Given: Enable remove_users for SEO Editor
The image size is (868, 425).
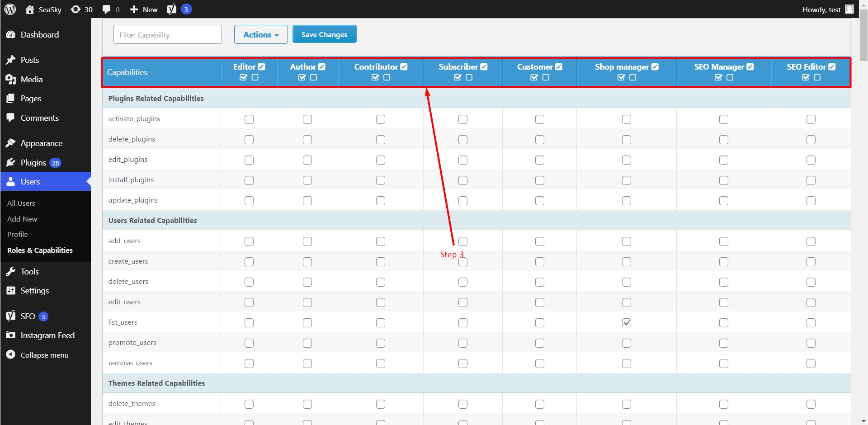Looking at the screenshot, I should pos(811,364).
